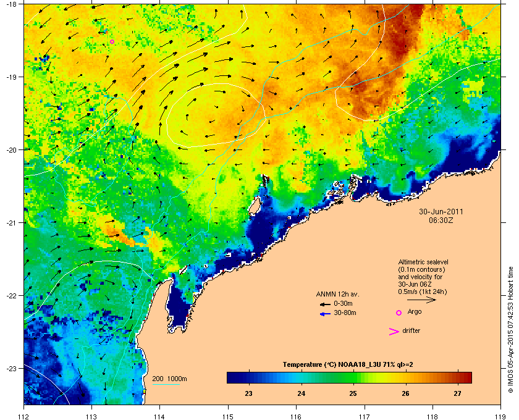This screenshot has height=420, width=519.
Task: Click the -21 latitude axis label
Action: tap(11, 222)
